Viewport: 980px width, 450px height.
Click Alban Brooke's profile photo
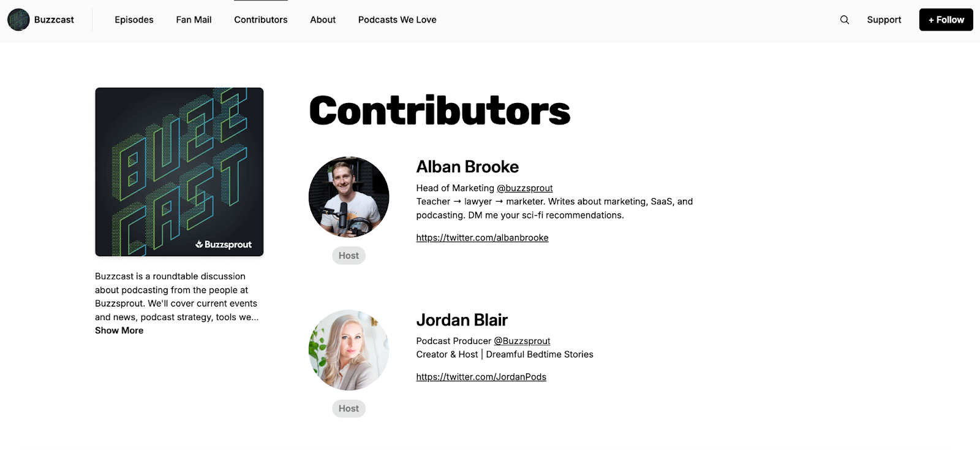coord(349,197)
